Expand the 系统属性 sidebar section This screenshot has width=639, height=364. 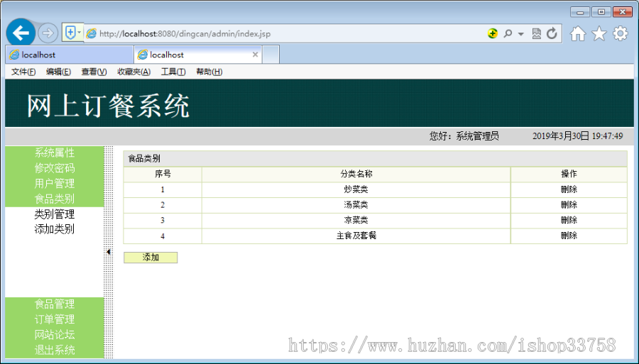pyautogui.click(x=54, y=153)
